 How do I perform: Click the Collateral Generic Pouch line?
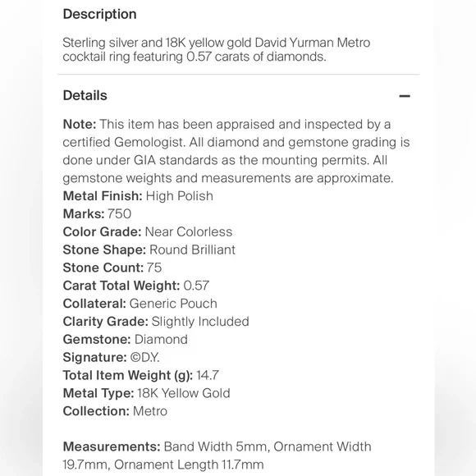click(140, 304)
